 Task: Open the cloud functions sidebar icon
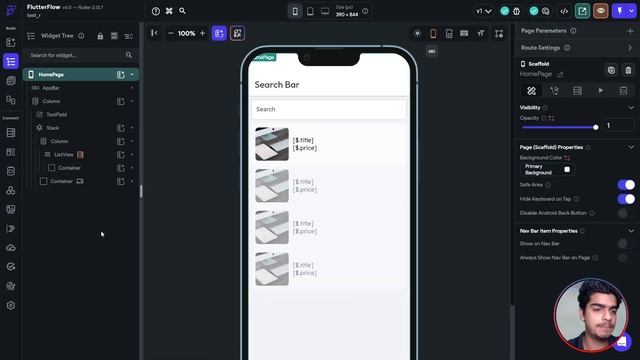[x=11, y=248]
